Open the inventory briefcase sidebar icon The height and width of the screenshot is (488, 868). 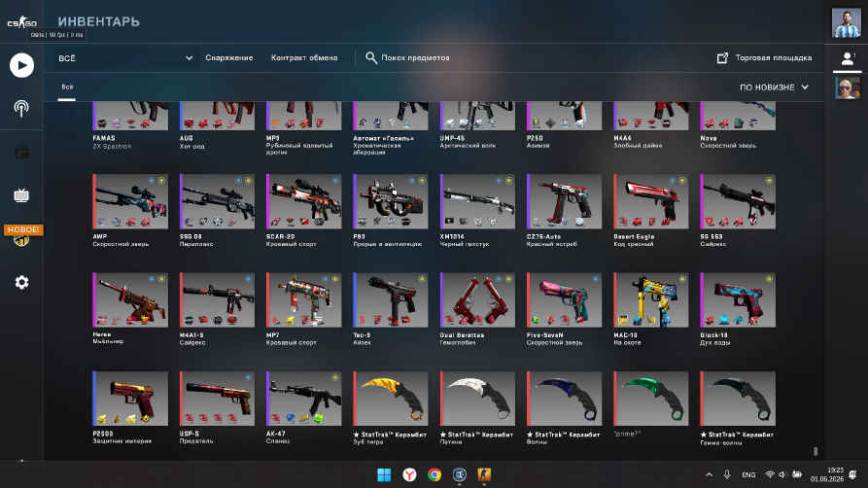pyautogui.click(x=21, y=153)
